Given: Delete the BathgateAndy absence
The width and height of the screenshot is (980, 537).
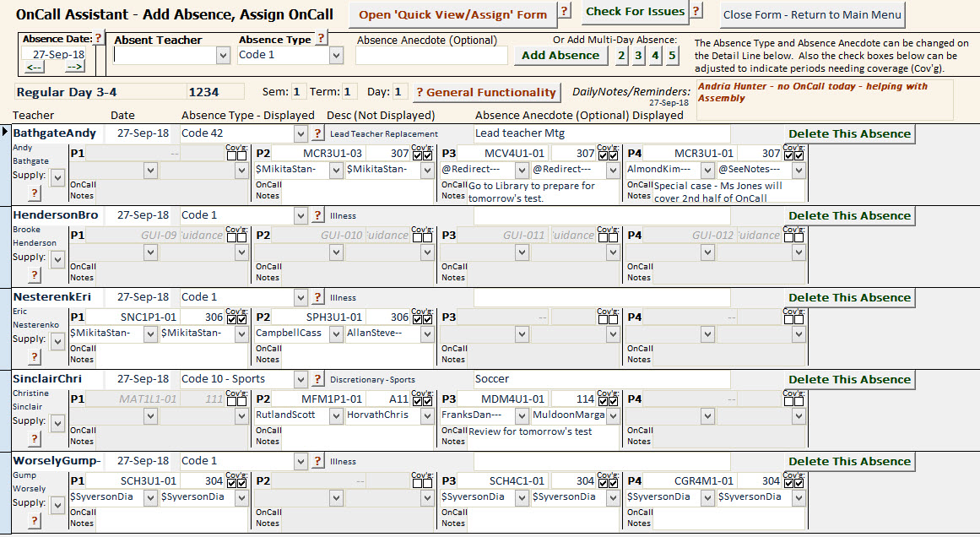Looking at the screenshot, I should 849,133.
